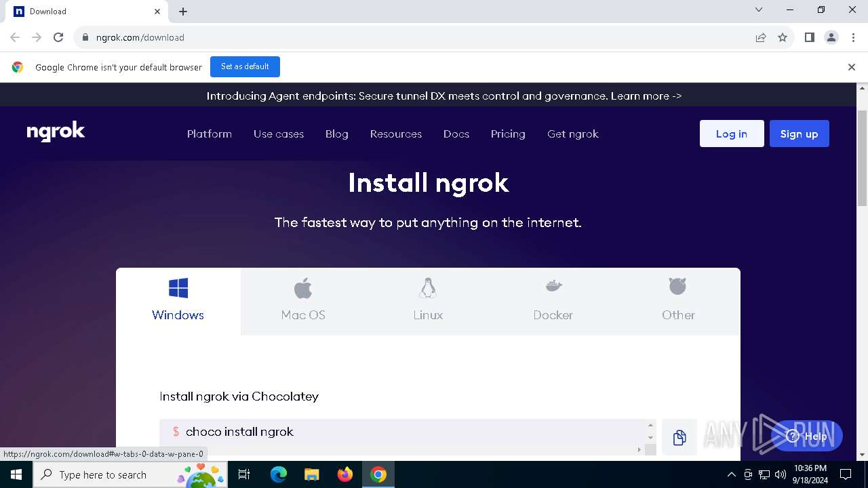Copy the choco install command icon
The height and width of the screenshot is (488, 868).
[x=679, y=438]
